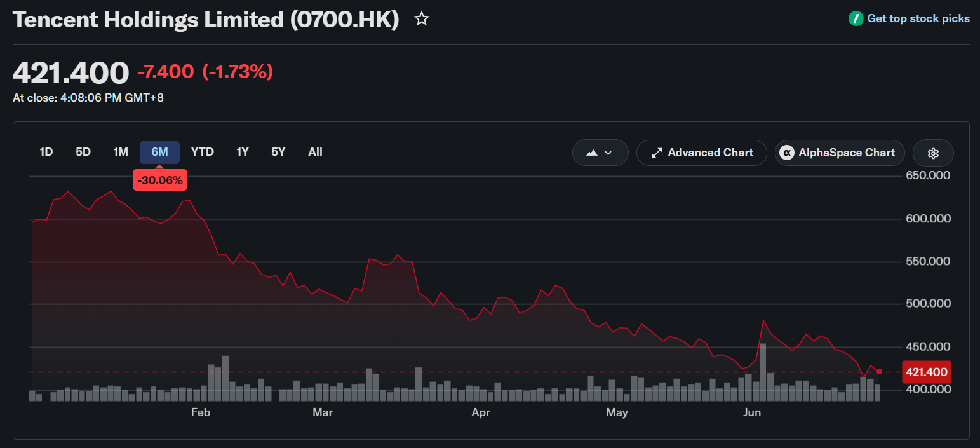
Task: Open the AlphaSpace Chart
Action: [x=840, y=153]
